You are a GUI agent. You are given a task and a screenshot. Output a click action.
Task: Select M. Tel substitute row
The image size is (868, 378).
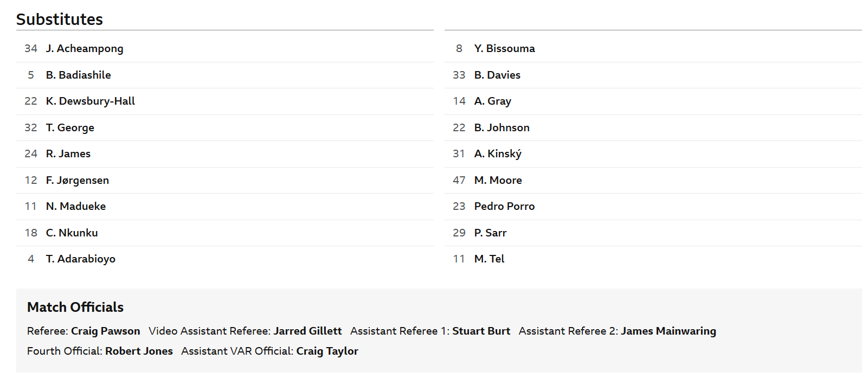[490, 259]
